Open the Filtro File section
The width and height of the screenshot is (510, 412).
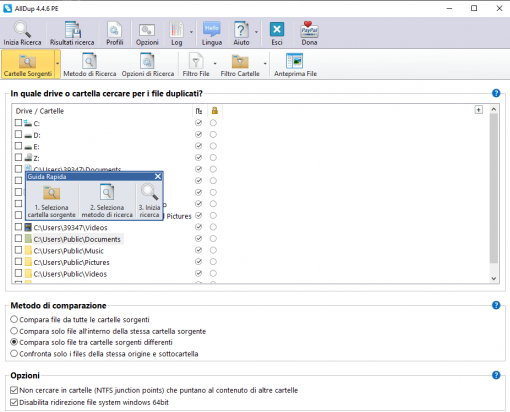[196, 64]
